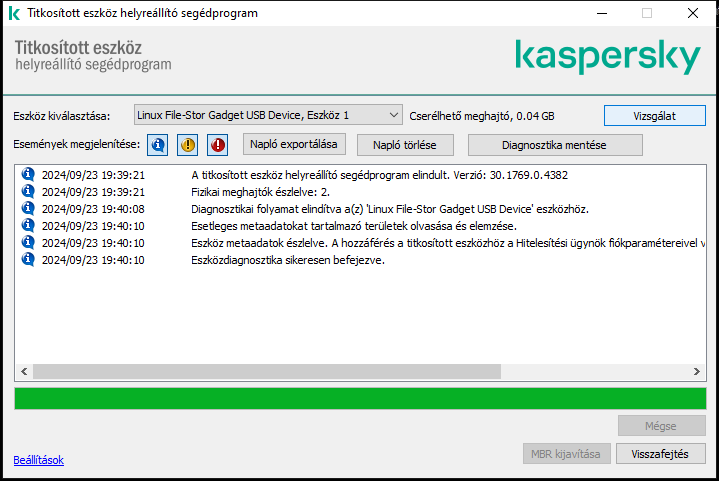This screenshot has width=719, height=481.
Task: Click the Vizsgálat button
Action: [654, 116]
